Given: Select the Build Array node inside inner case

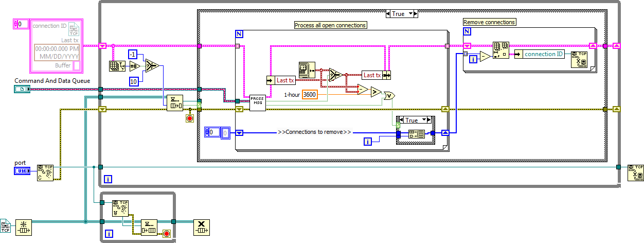Looking at the screenshot, I should click(416, 134).
